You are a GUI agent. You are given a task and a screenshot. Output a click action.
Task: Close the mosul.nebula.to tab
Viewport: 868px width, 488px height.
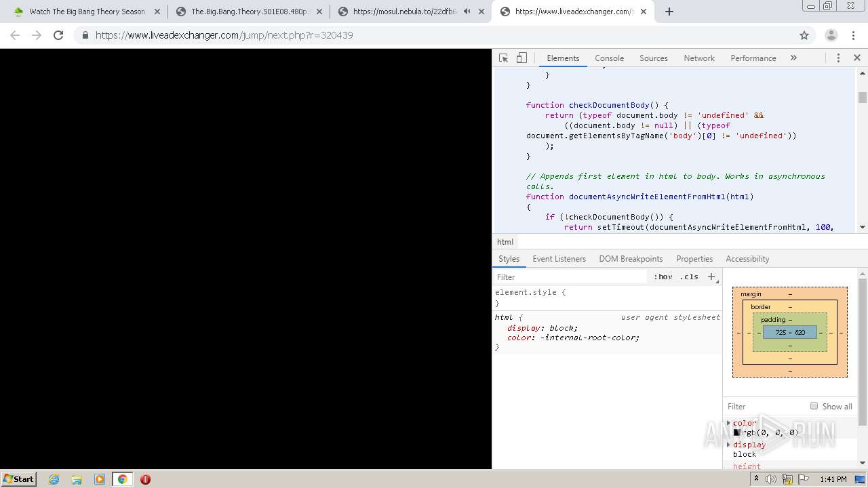point(481,12)
